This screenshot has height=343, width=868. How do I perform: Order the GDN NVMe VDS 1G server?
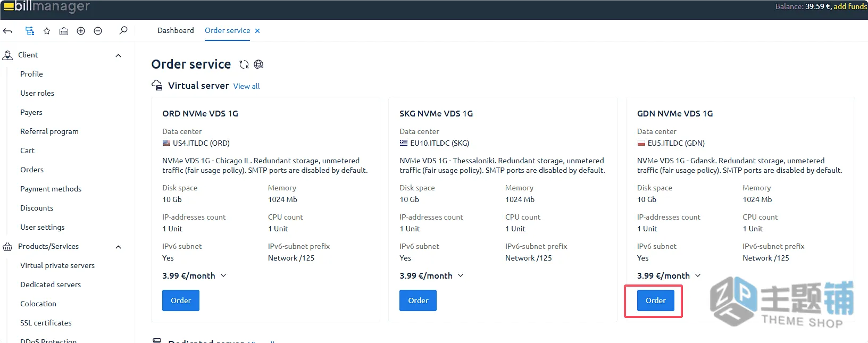(x=655, y=300)
